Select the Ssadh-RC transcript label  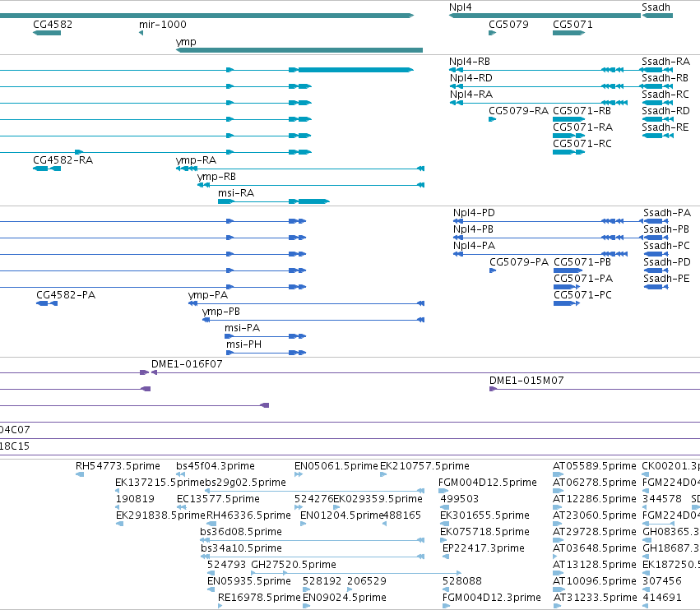[665, 95]
